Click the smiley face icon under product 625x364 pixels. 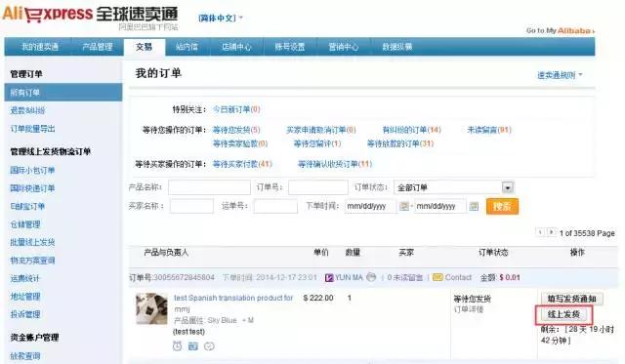pyautogui.click(x=209, y=346)
